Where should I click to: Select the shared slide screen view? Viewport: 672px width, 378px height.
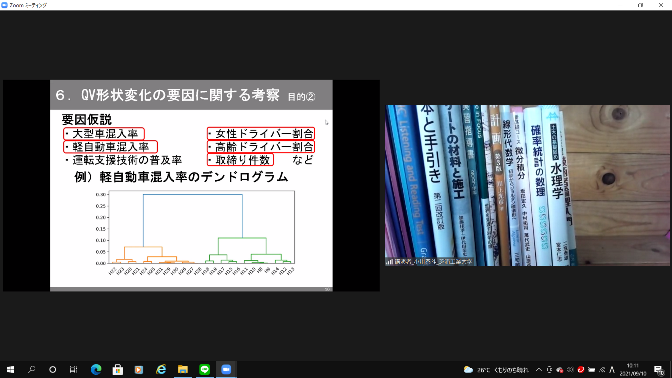191,186
